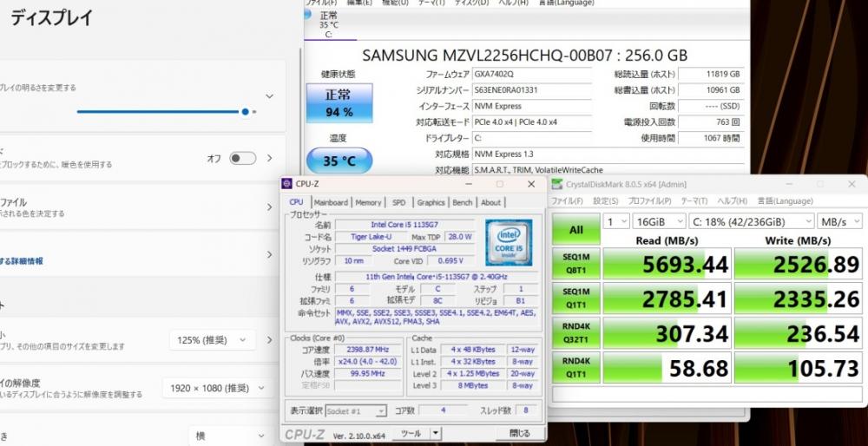Open the 125% scale dropdown
868x446 pixels.
214,340
